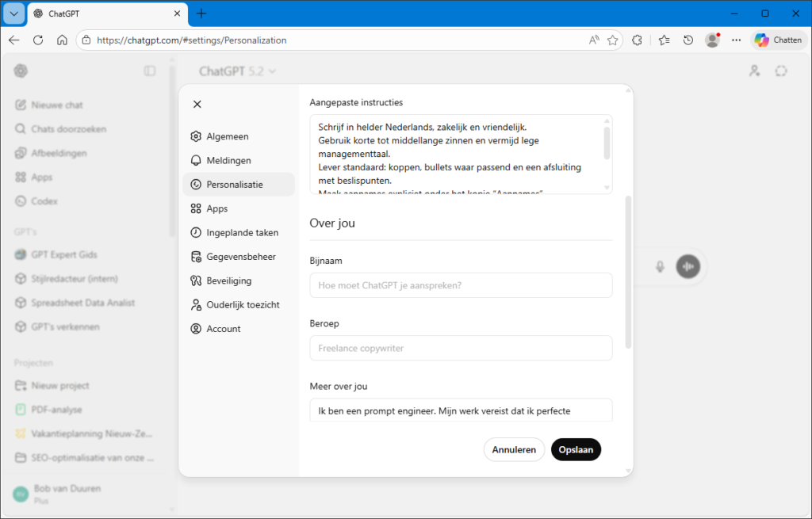This screenshot has height=519, width=812.
Task: Open tab actions dropdown menu
Action: (14, 13)
